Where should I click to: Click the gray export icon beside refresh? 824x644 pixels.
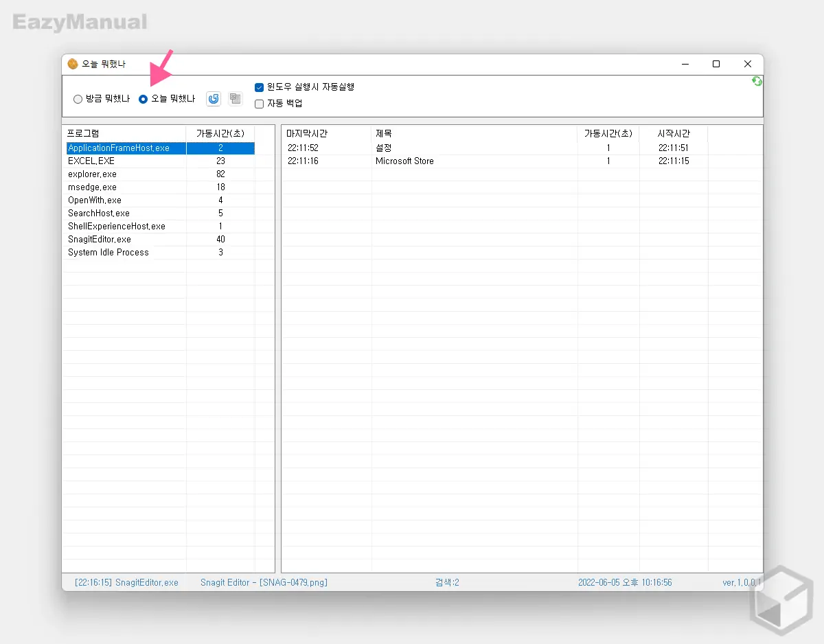pyautogui.click(x=236, y=99)
